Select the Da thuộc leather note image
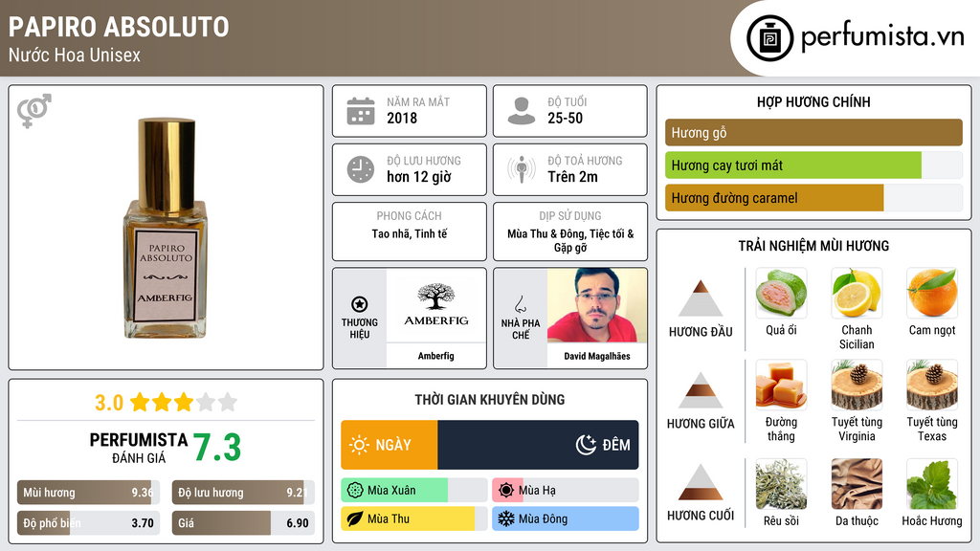 pos(857,484)
